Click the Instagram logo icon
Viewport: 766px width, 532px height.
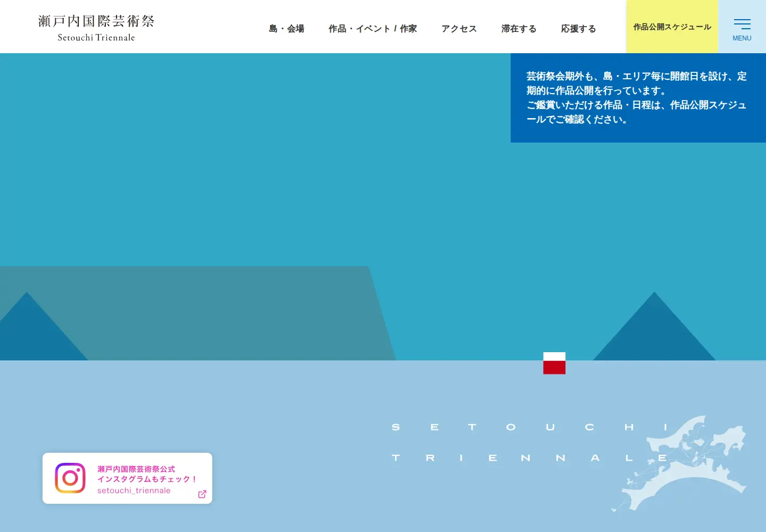tap(70, 478)
